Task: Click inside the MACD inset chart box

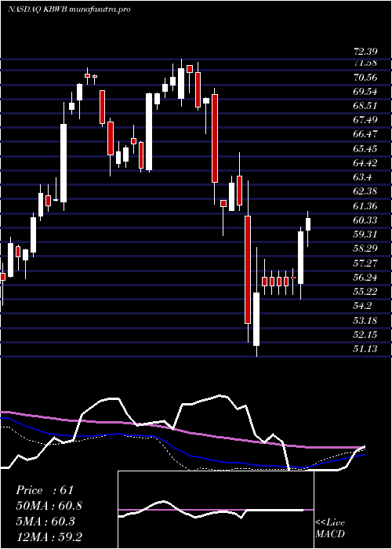Action: pos(216,510)
